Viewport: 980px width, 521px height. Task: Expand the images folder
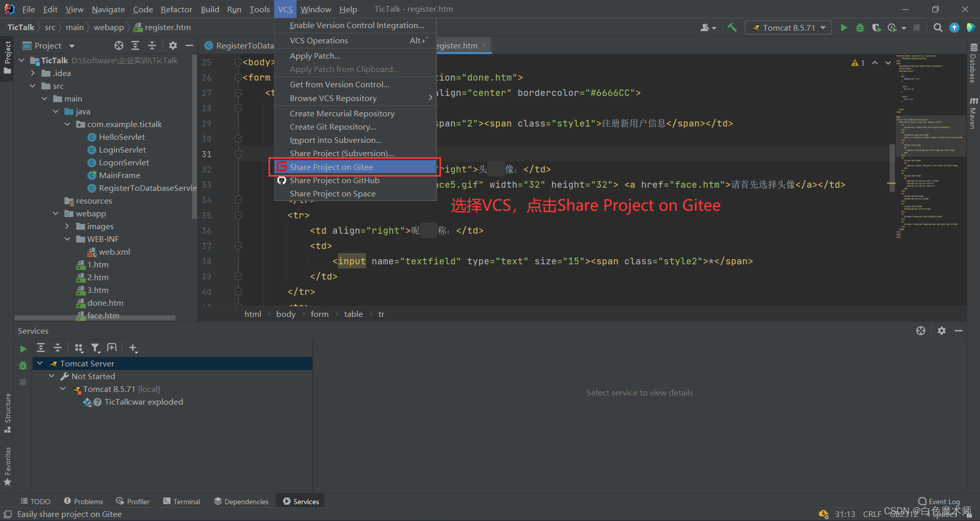click(67, 226)
